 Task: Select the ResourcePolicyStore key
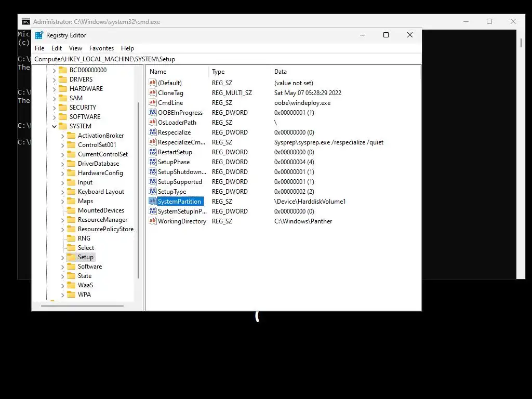tap(105, 229)
